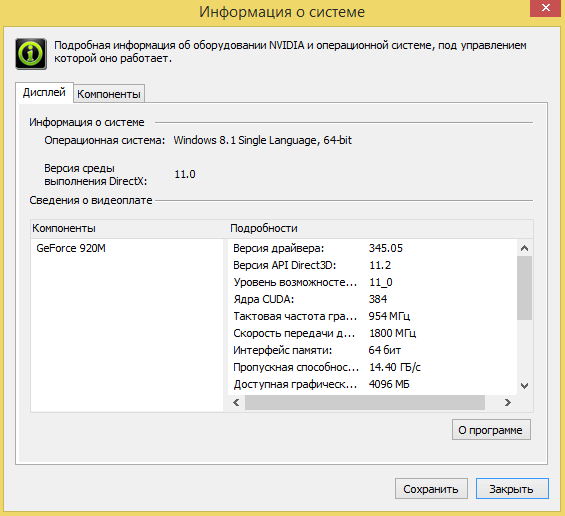Screen dimensions: 565x516
Task: Click the horizontal scroll left arrow
Action: 236,402
